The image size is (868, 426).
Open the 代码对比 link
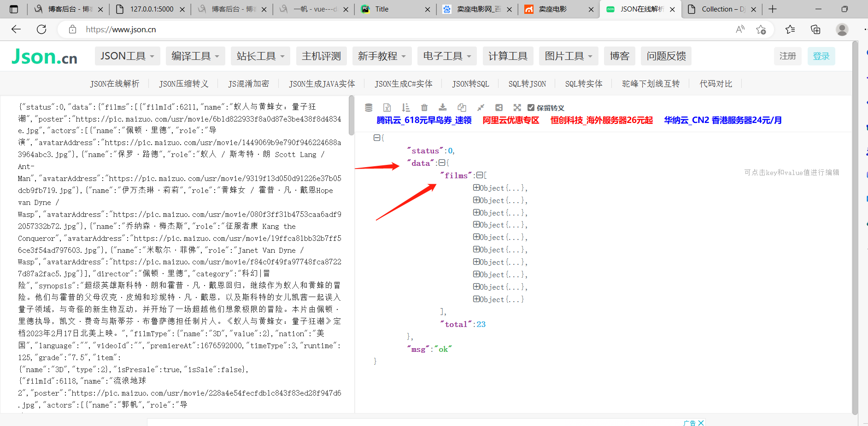pos(716,84)
